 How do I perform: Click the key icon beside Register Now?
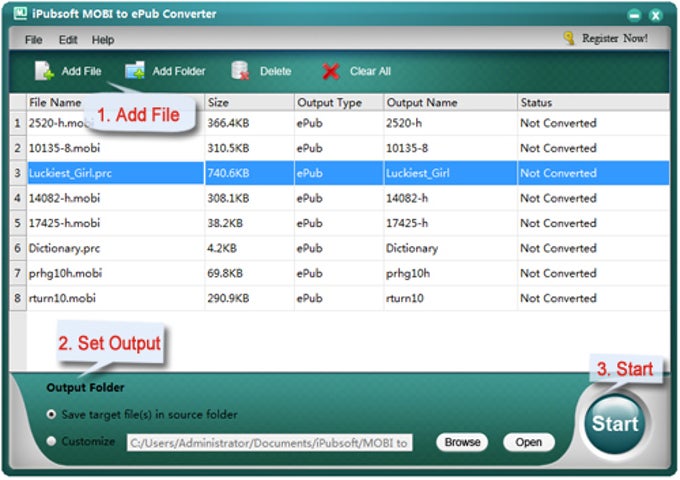pos(569,39)
